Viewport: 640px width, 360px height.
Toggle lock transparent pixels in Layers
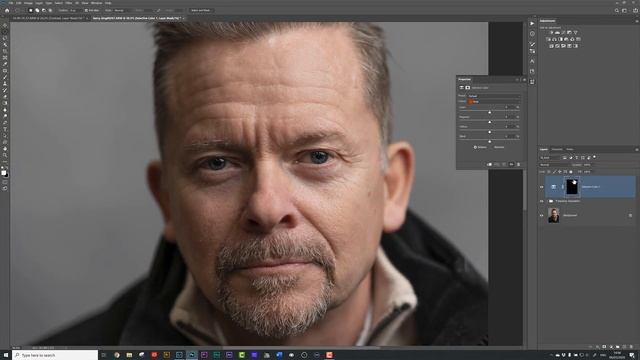(x=549, y=172)
